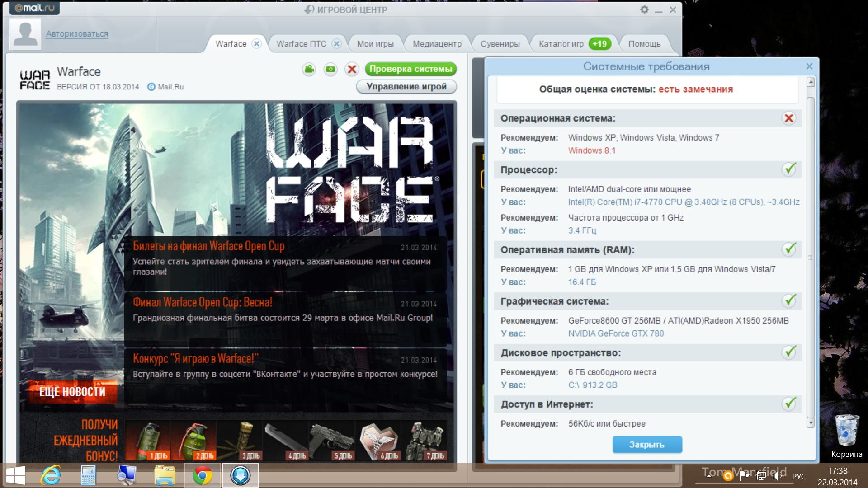
Task: Click the РУС language indicator in tray
Action: pos(799,476)
